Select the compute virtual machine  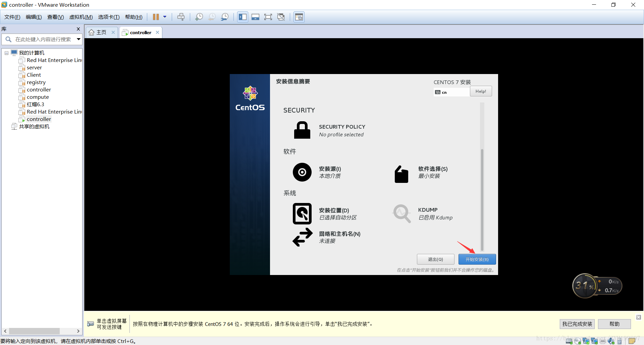pyautogui.click(x=38, y=97)
